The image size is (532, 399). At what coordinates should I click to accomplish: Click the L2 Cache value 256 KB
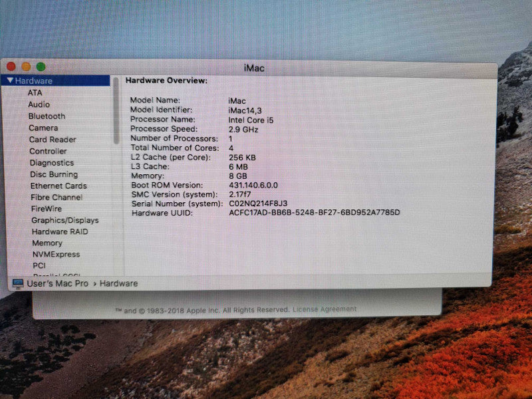pyautogui.click(x=242, y=158)
